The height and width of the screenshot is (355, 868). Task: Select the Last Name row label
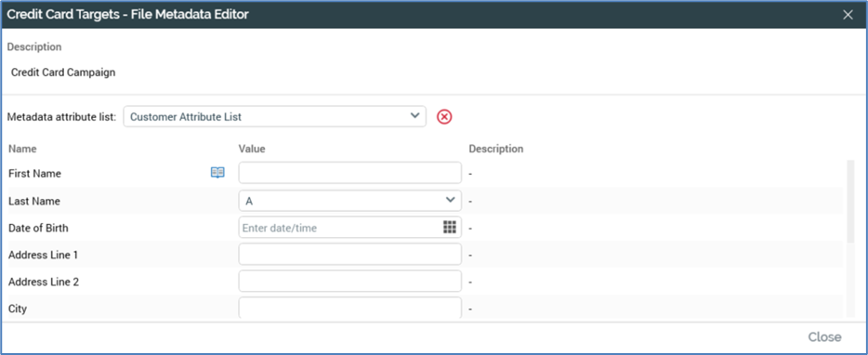click(x=34, y=201)
